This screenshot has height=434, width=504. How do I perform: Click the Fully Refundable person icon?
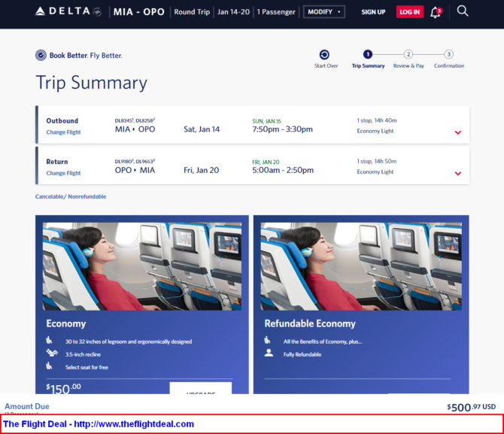point(269,353)
